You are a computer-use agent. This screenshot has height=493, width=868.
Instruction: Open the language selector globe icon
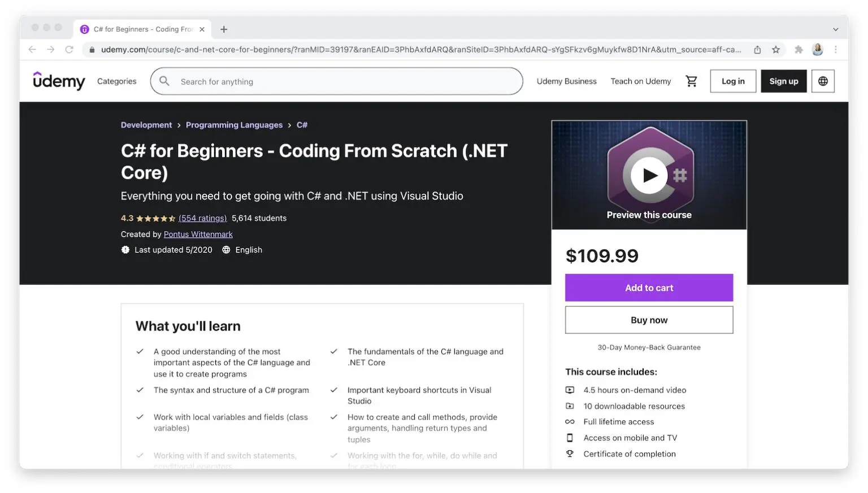tap(822, 81)
